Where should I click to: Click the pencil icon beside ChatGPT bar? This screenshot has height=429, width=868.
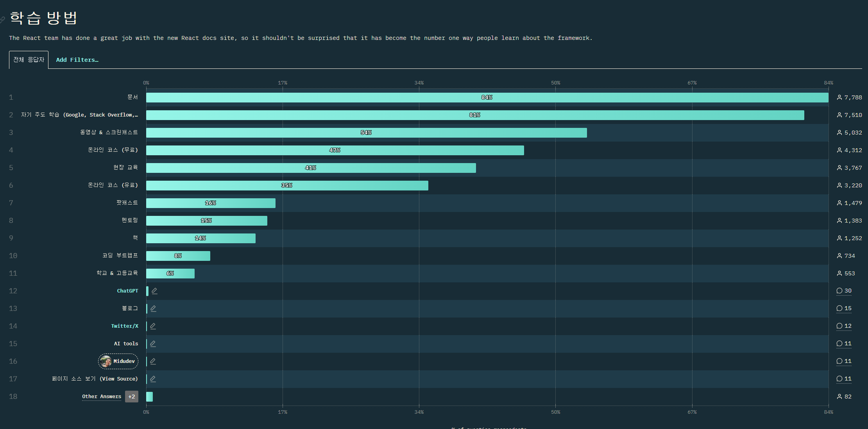pos(154,291)
